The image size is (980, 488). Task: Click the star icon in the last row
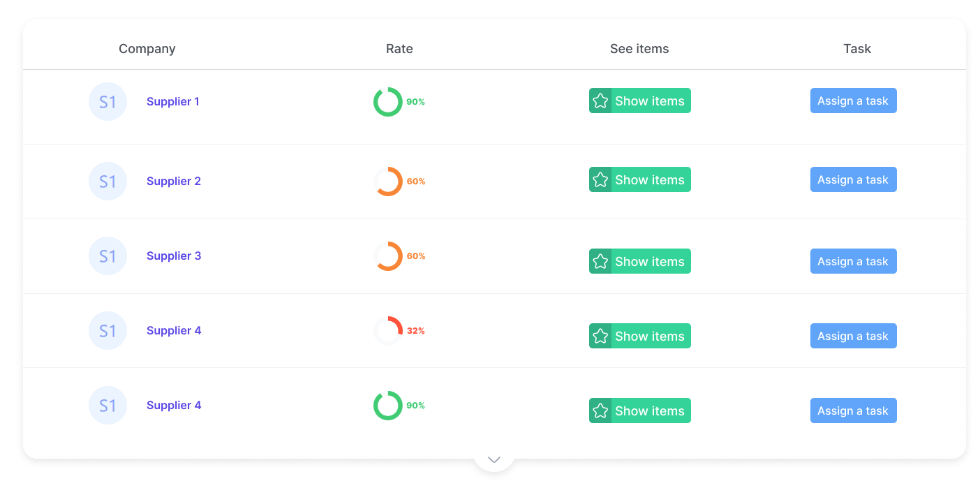point(600,411)
